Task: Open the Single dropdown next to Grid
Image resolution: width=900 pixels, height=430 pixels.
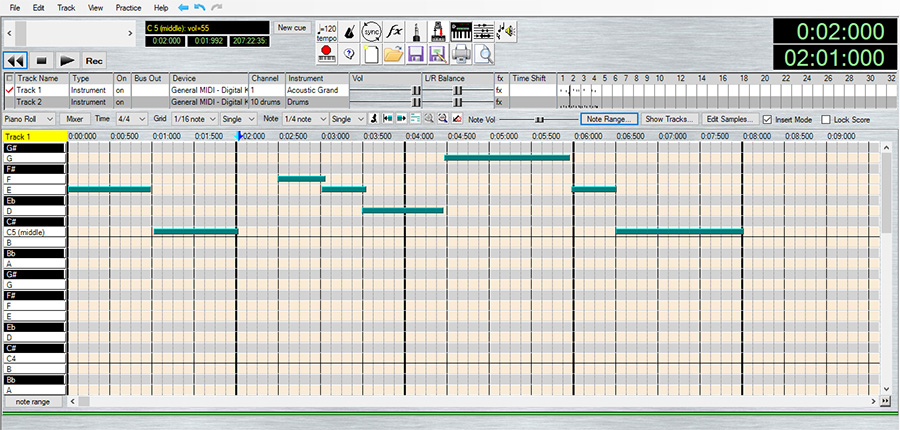Action: tap(239, 119)
